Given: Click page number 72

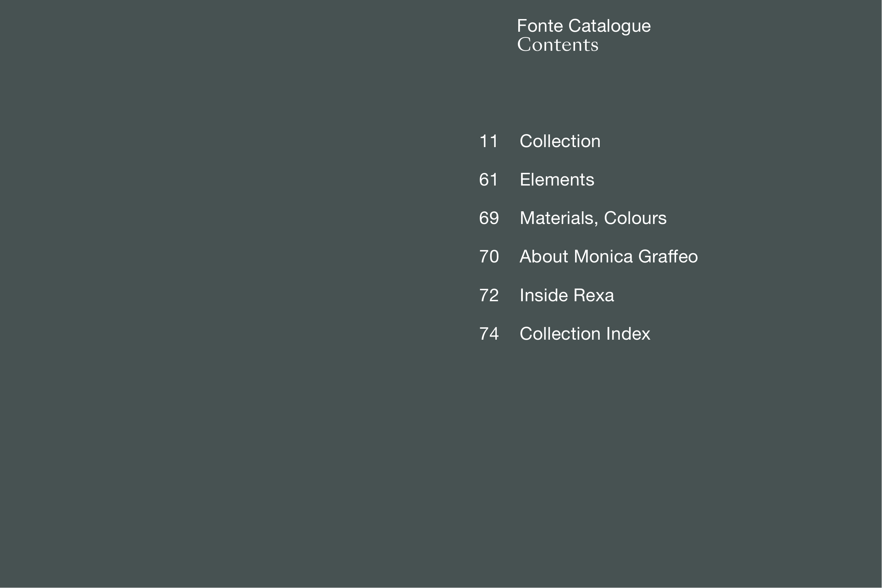Looking at the screenshot, I should click(x=489, y=296).
